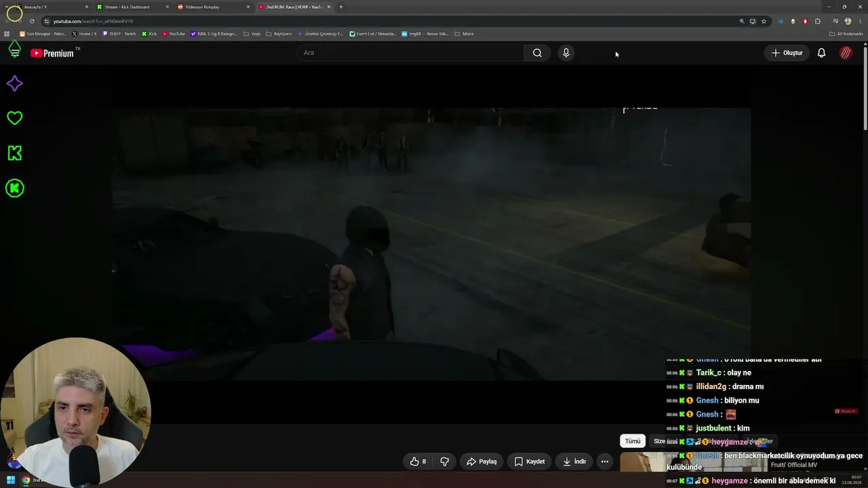
Task: Close the "Stream - Kick Dashboard" tab
Action: point(167,7)
